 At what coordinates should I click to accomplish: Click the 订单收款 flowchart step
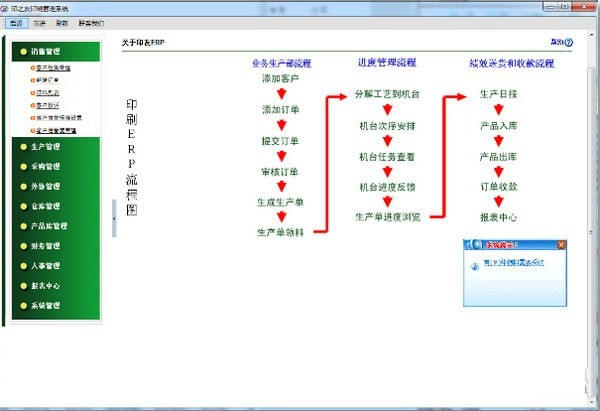499,186
